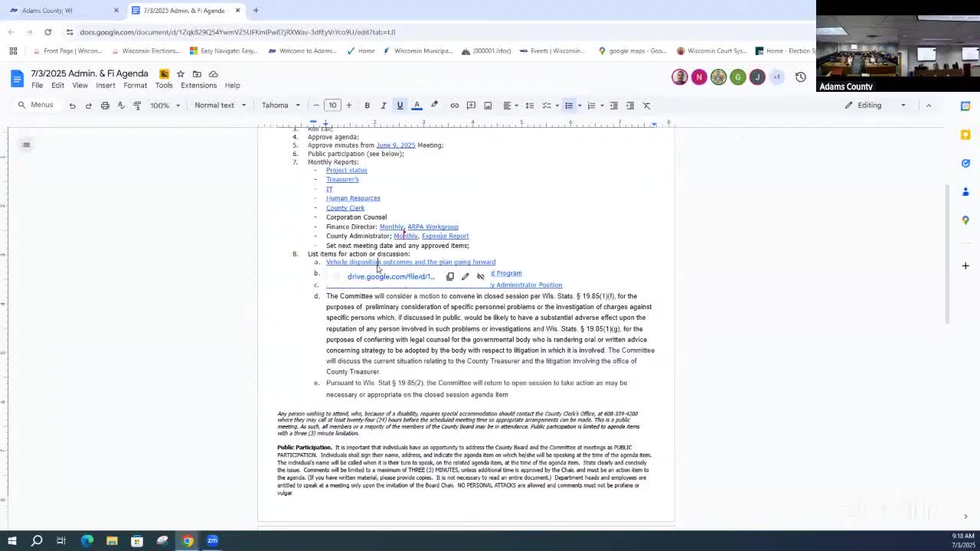Open the Extensions menu

click(x=198, y=86)
